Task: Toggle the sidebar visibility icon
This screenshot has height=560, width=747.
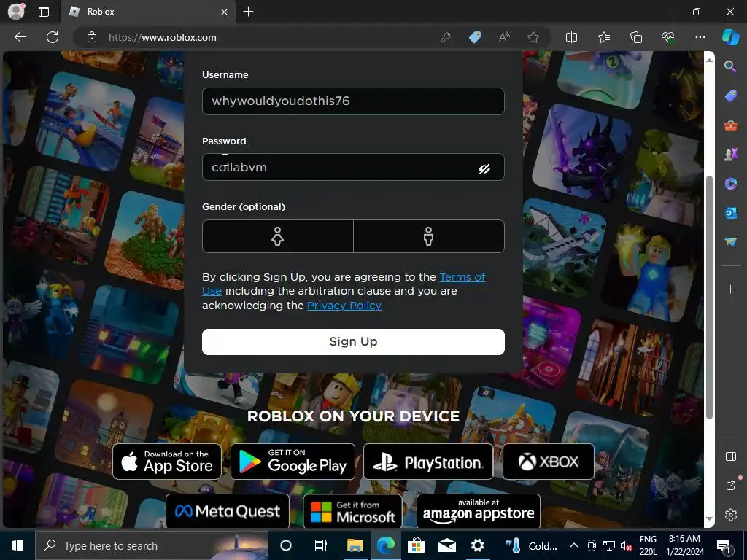Action: point(731,456)
